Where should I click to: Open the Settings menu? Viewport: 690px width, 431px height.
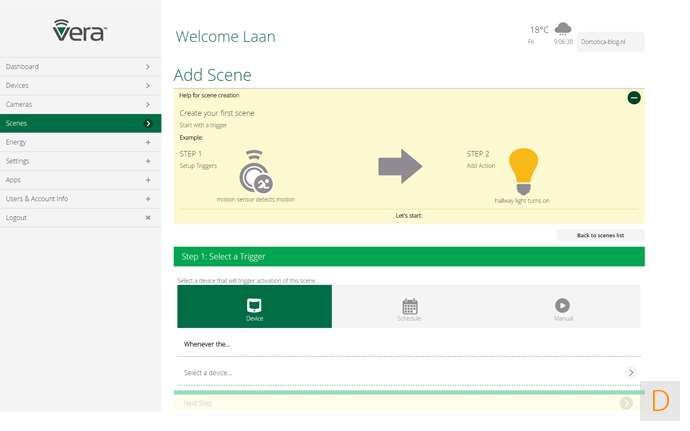(x=80, y=161)
